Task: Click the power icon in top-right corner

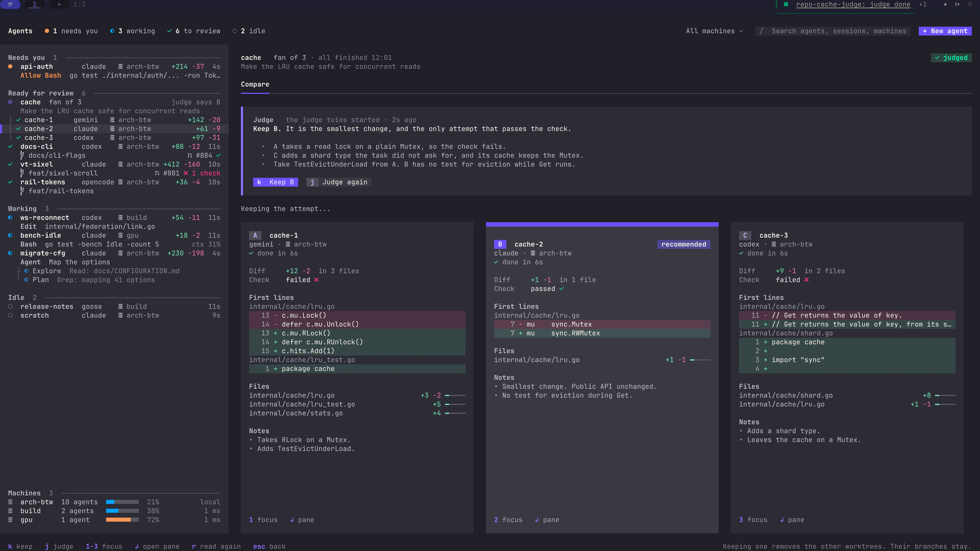Action: [x=970, y=4]
